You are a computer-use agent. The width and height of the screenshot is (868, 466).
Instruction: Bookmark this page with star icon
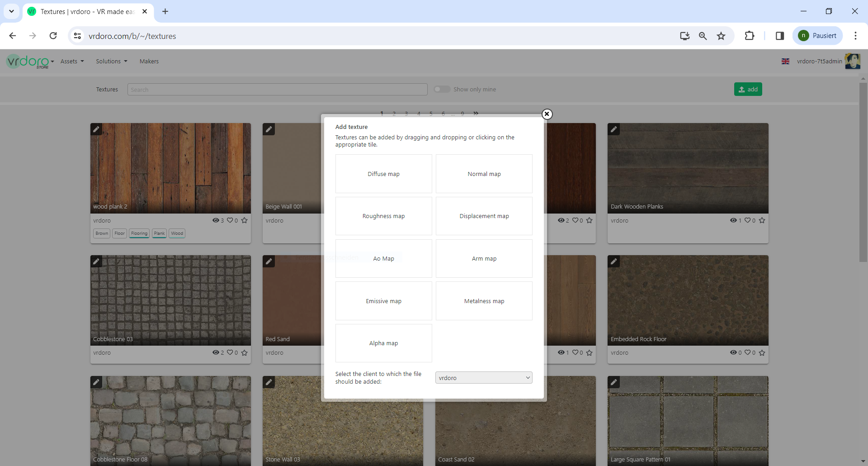721,36
